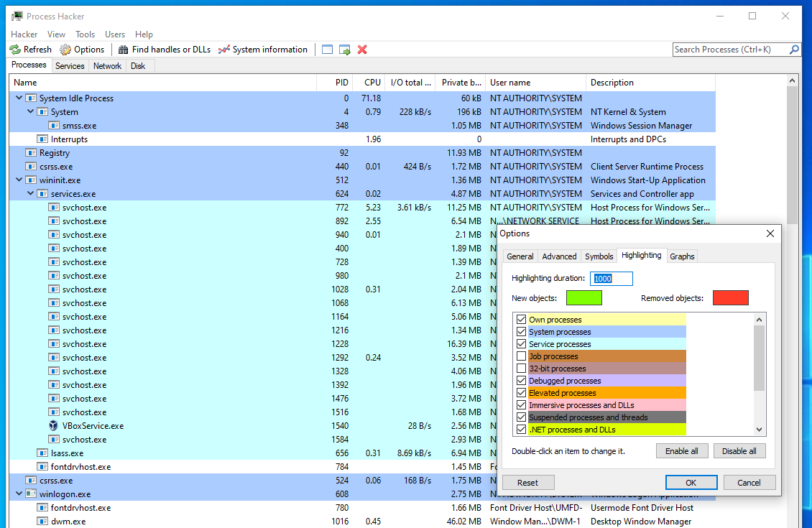Toggle the .NET processes and DLLs checkbox

click(x=522, y=429)
